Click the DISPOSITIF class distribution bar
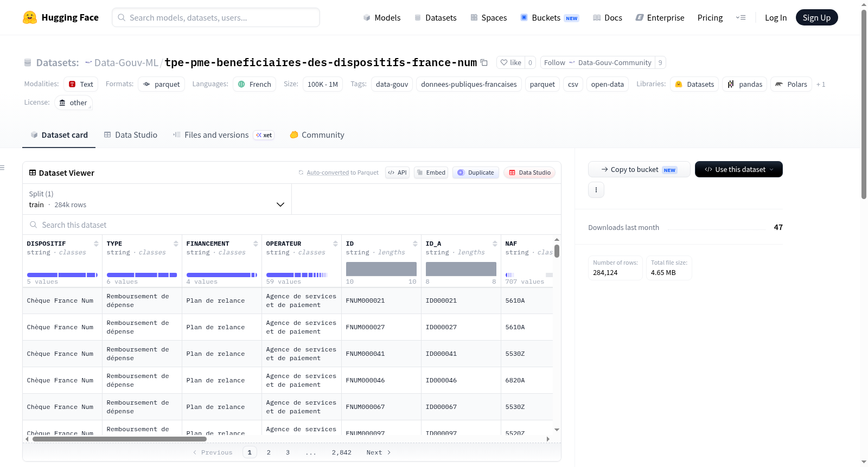Image resolution: width=868 pixels, height=467 pixels. tap(62, 275)
